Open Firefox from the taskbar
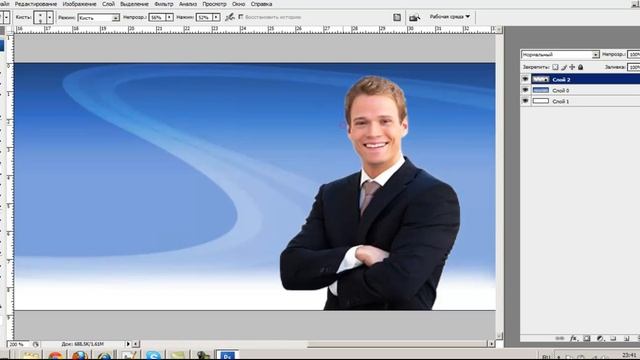 point(80,356)
